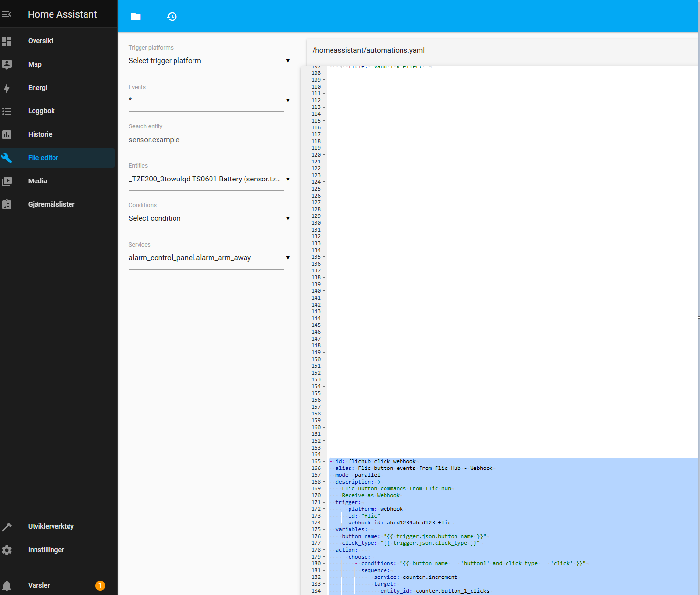
Task: Open Utviklerverktøy from the sidebar
Action: [x=51, y=526]
